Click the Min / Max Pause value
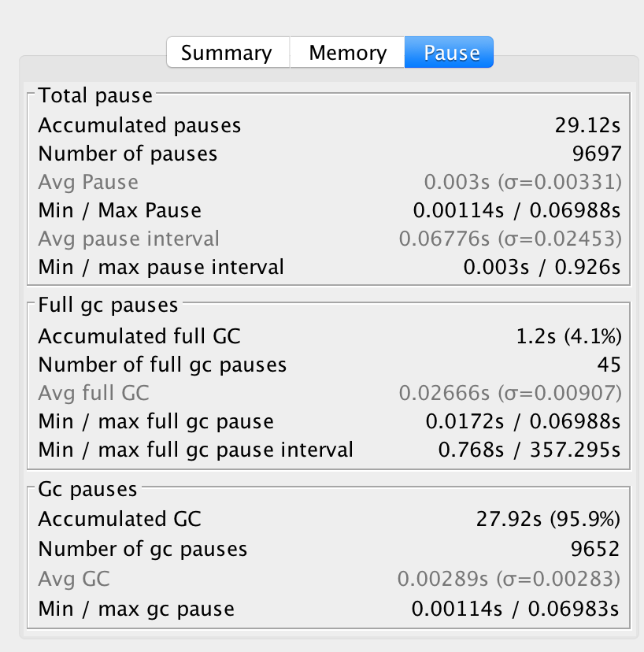The width and height of the screenshot is (644, 652). click(x=517, y=210)
